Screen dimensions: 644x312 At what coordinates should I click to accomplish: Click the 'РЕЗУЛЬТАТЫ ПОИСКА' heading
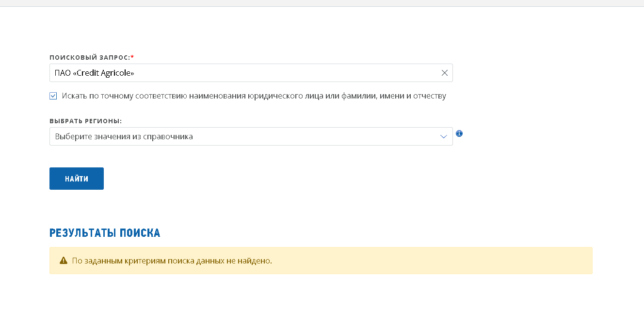105,233
